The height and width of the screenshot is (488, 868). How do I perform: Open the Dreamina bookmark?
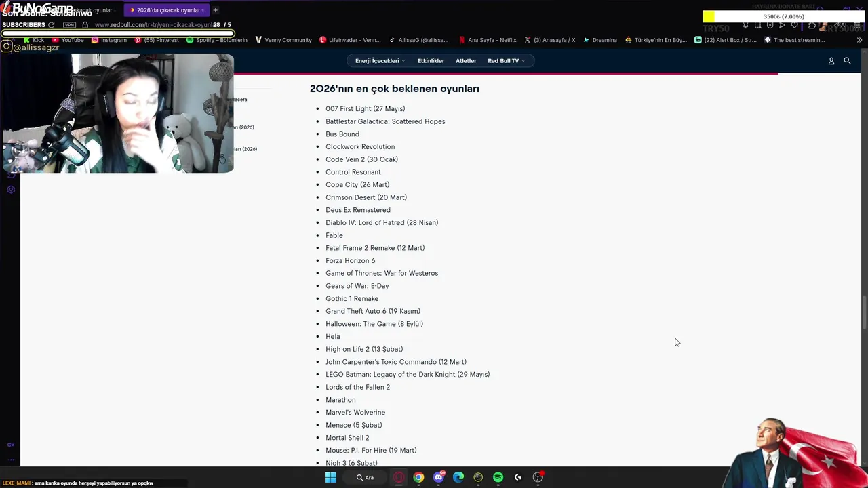pos(600,40)
